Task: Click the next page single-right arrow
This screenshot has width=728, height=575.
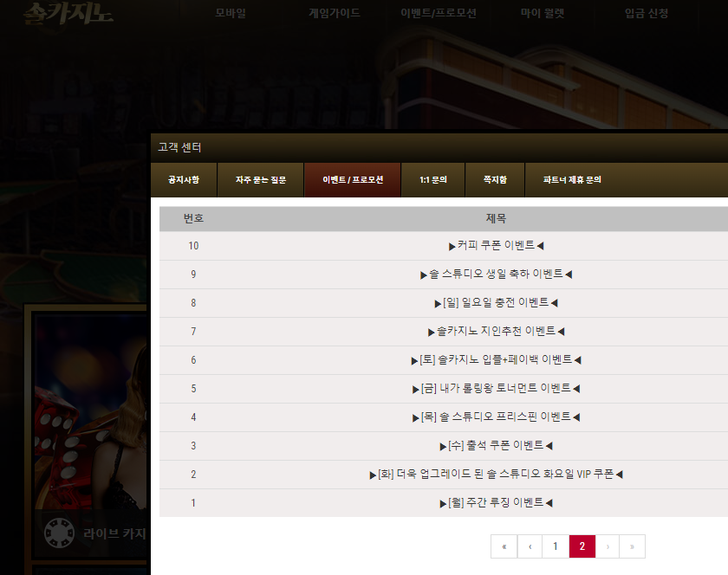Action: click(608, 546)
